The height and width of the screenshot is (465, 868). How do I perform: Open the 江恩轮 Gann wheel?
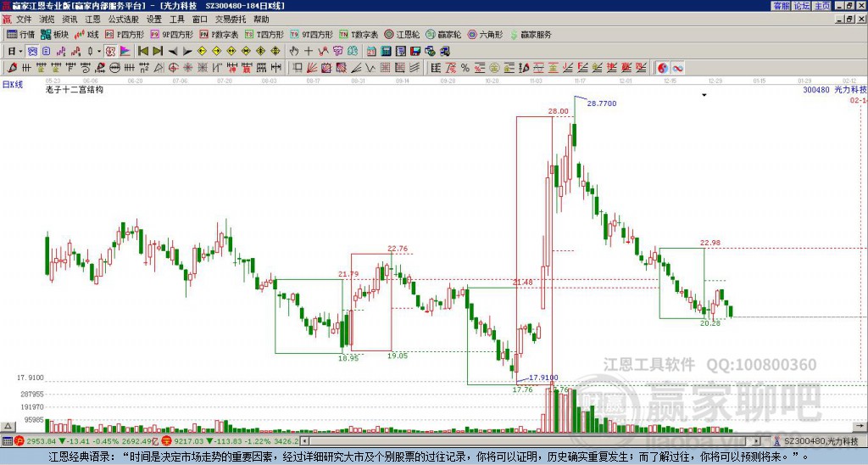coord(402,34)
